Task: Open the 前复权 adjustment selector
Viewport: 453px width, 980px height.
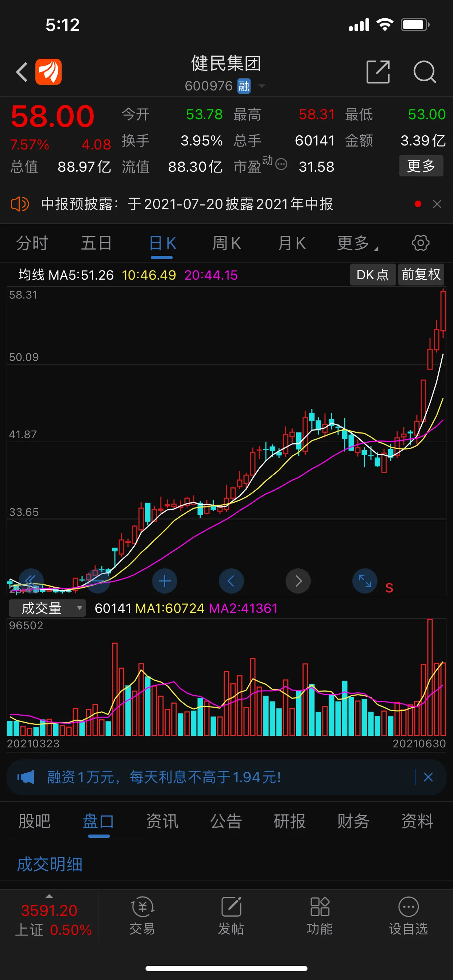Action: click(x=421, y=275)
